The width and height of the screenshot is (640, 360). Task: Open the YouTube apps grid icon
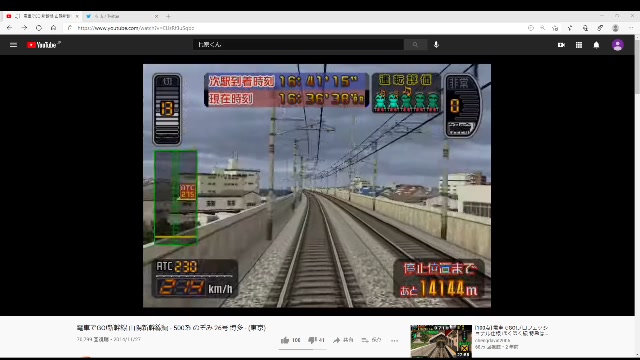[x=579, y=45]
